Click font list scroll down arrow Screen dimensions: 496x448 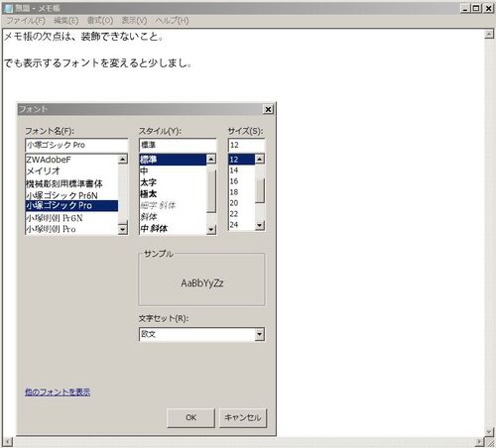[123, 229]
